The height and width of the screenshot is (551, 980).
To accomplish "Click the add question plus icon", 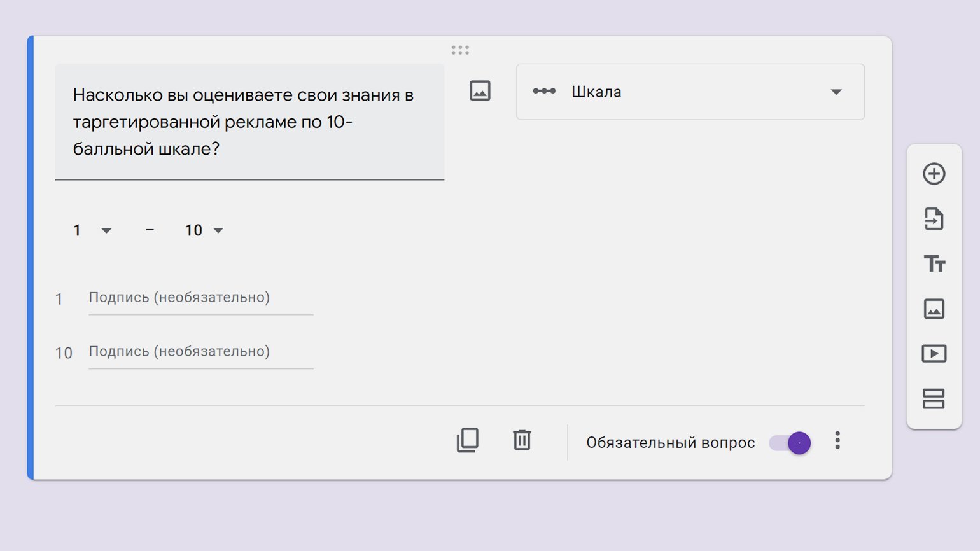I will point(934,174).
